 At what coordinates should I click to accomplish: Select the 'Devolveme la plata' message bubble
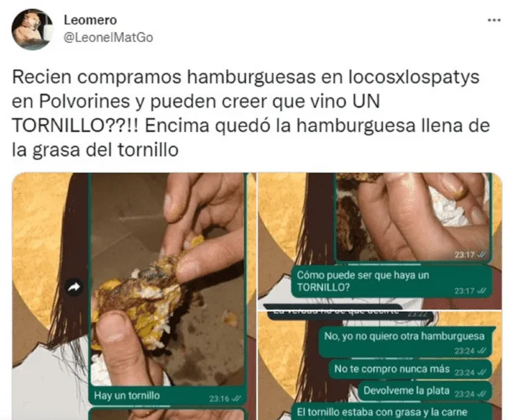[425, 391]
